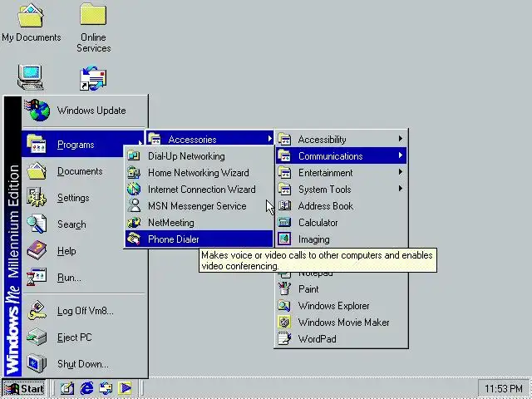
Task: Click the NetMeeting icon
Action: click(x=134, y=222)
